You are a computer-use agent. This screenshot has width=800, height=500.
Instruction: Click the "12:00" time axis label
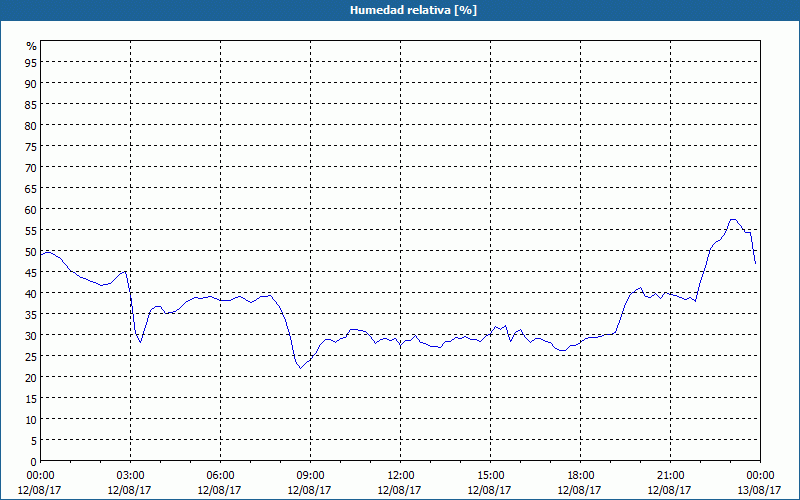tap(401, 476)
